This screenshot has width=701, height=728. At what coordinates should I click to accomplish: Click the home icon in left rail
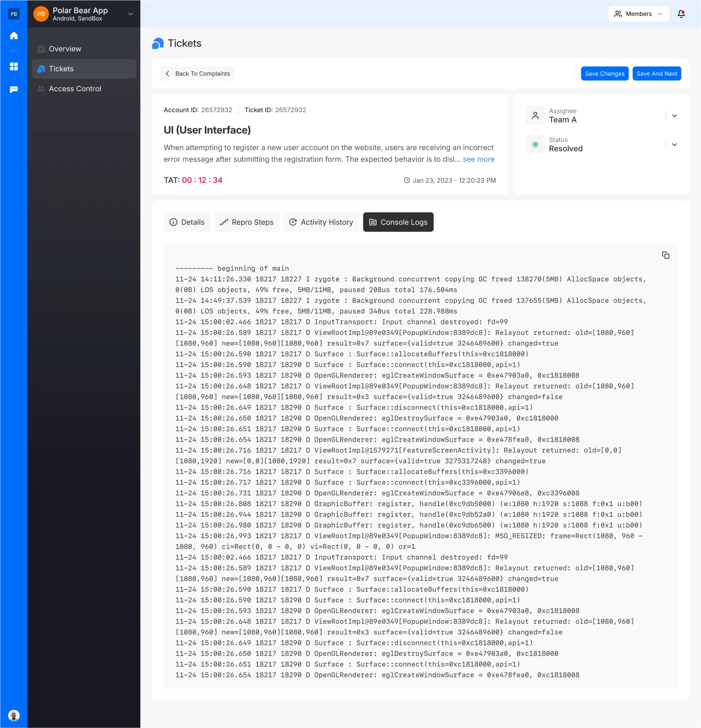coord(14,36)
